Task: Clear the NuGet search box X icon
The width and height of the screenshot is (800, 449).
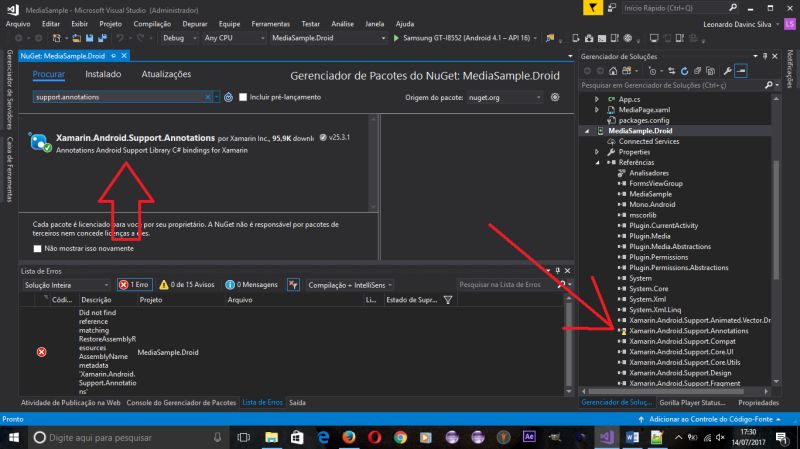Action: 208,97
